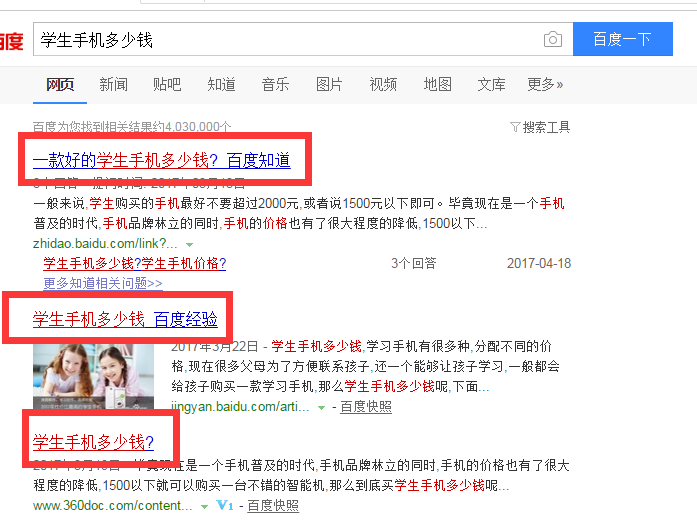The width and height of the screenshot is (697, 528).
Task: Click the www.360doc.com/content green URL
Action: 113,506
